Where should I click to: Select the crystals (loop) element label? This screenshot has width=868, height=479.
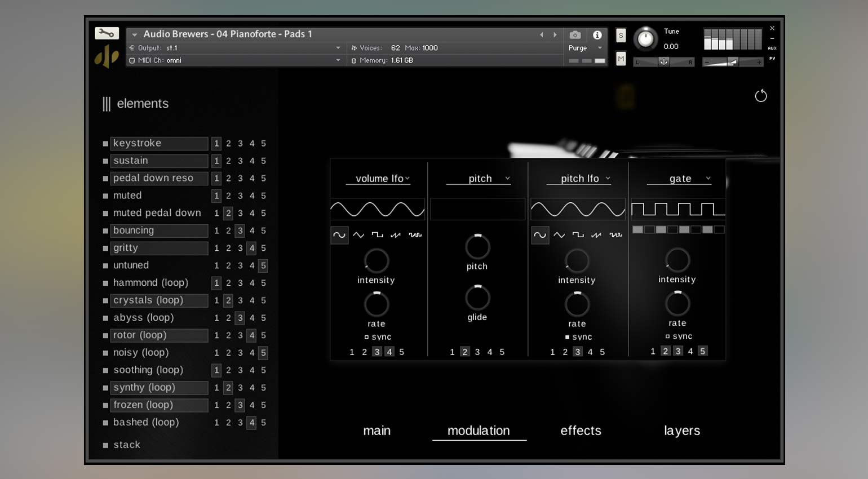click(x=159, y=300)
